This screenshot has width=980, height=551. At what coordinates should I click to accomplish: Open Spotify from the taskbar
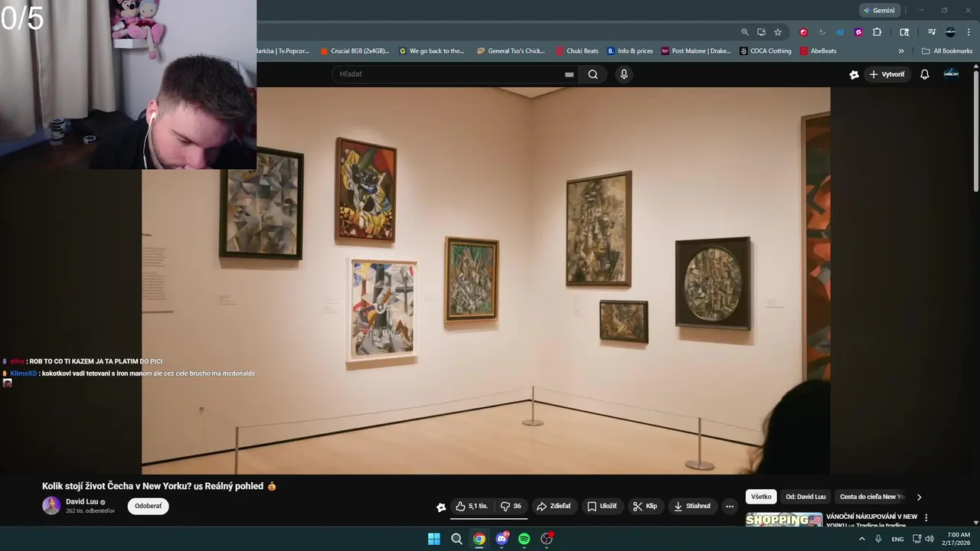(524, 539)
